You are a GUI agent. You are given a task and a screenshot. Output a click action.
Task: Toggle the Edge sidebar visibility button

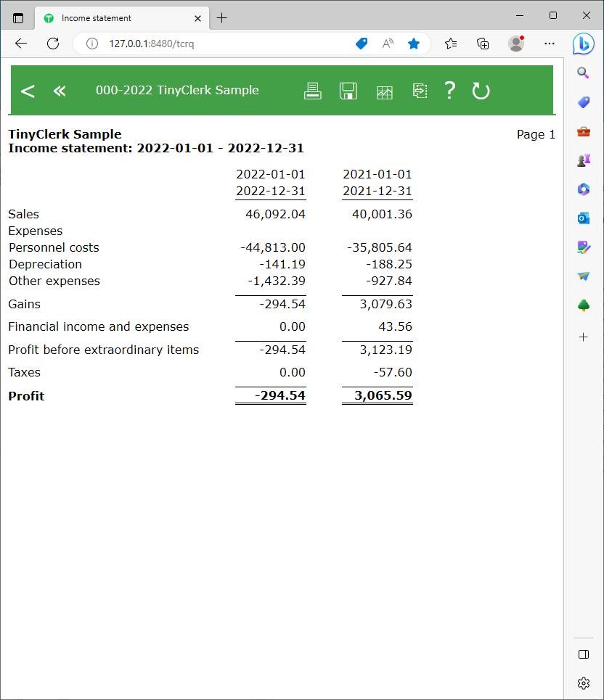point(583,654)
